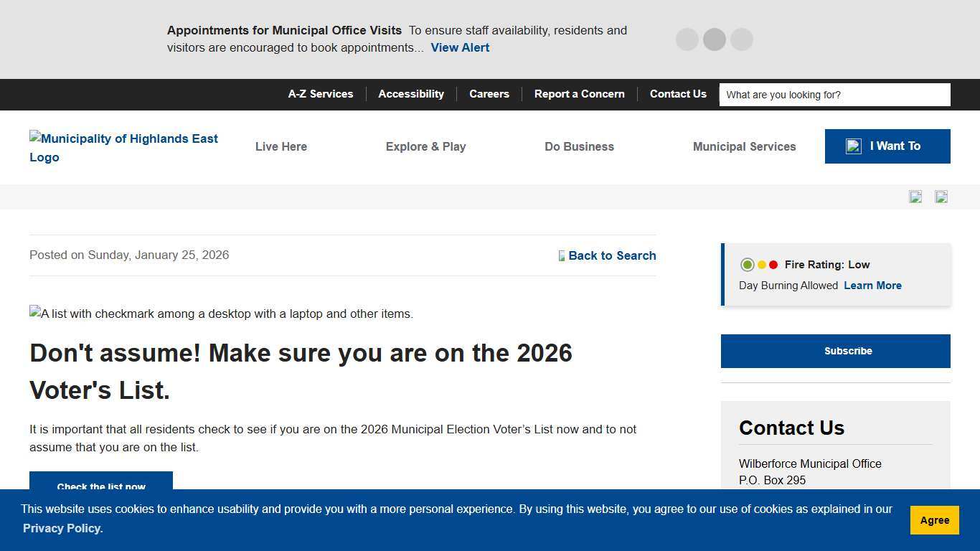This screenshot has width=980, height=551.
Task: Click the left circular control in alert banner
Action: [687, 39]
